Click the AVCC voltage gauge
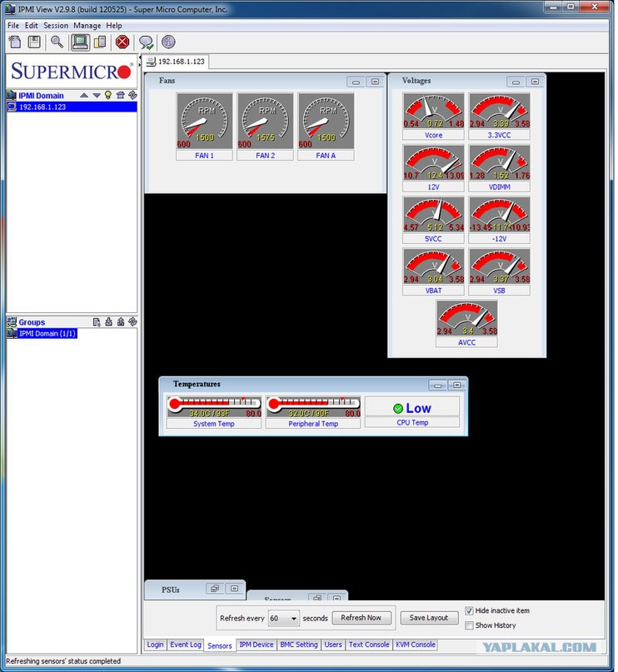618x672 pixels. pos(466,318)
